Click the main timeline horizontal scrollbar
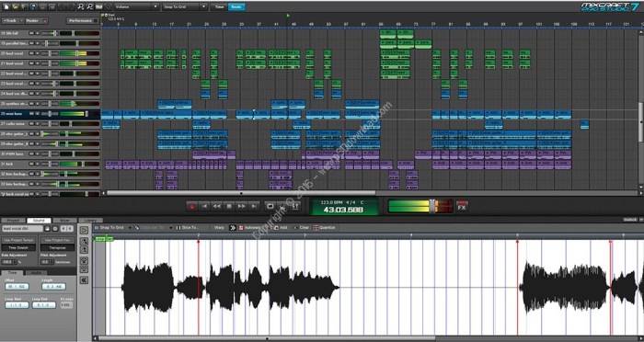Image resolution: width=644 pixels, height=342 pixels. [241, 192]
